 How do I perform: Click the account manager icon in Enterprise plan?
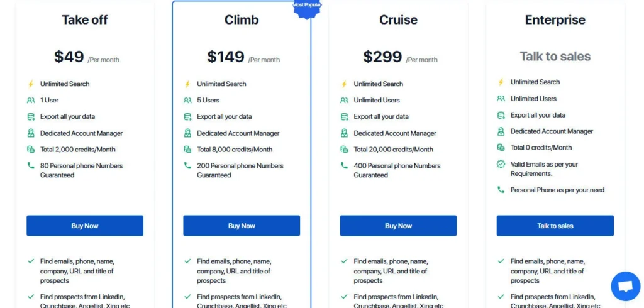(501, 131)
